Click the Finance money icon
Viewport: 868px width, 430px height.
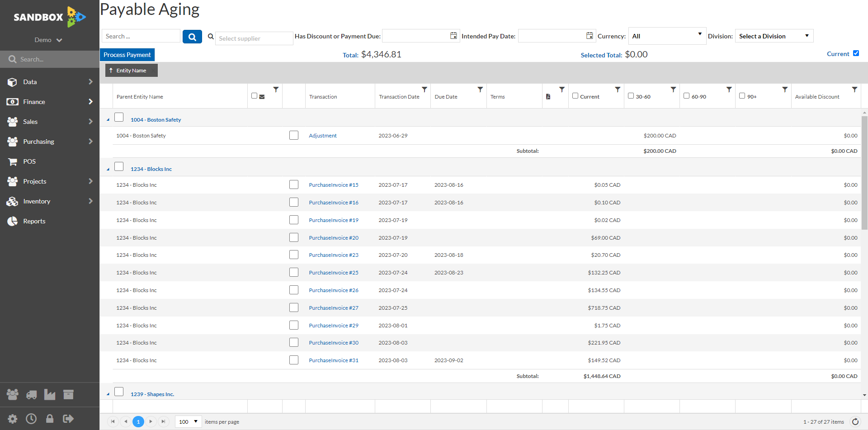[12, 102]
